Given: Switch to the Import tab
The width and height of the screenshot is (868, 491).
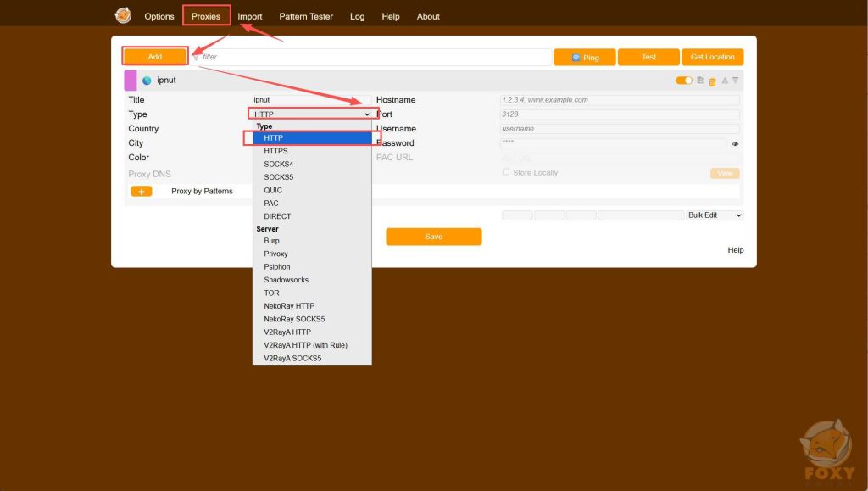Looking at the screenshot, I should click(x=249, y=16).
